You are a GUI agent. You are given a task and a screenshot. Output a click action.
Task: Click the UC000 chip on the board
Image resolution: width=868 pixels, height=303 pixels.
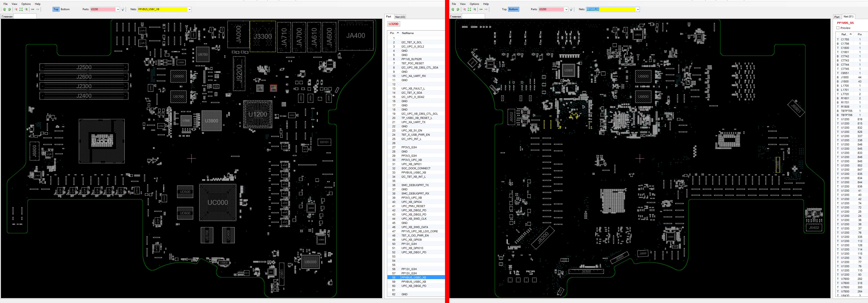[x=218, y=203]
